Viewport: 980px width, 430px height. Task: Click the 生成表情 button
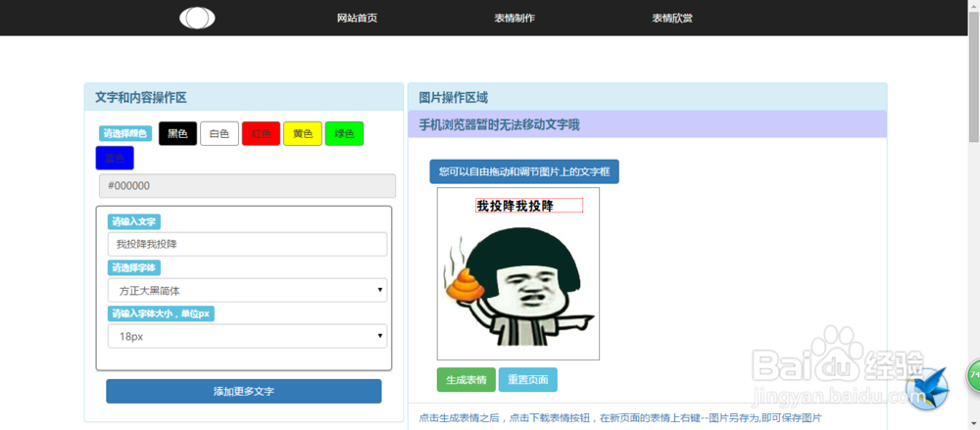point(466,379)
